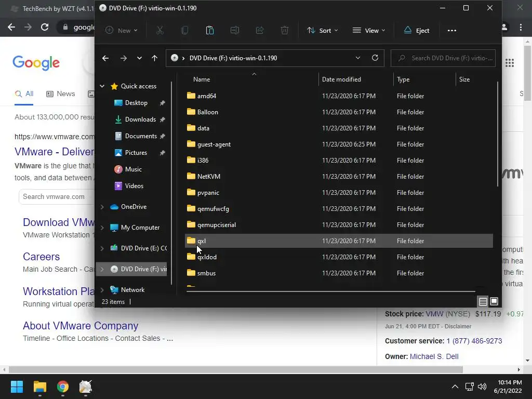This screenshot has width=532, height=399.
Task: Open the Sort dropdown menu
Action: click(322, 31)
